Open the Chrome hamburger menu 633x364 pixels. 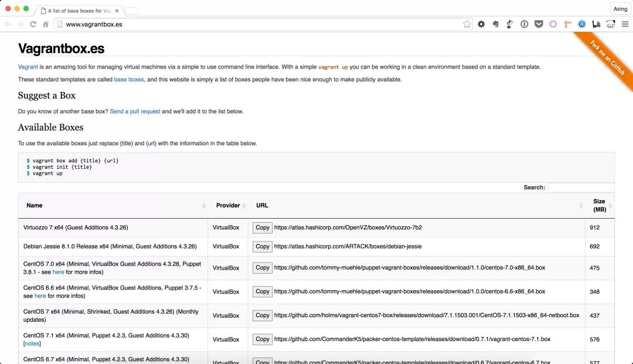[x=625, y=24]
